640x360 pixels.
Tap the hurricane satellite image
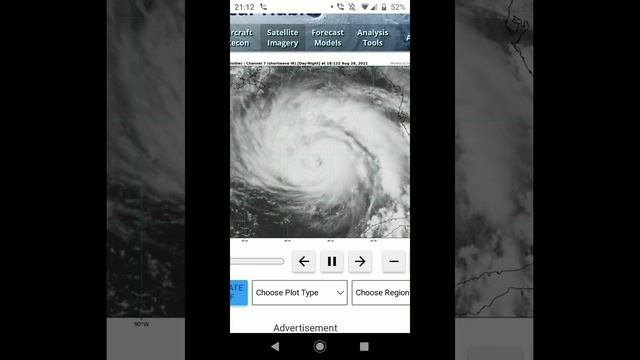tap(320, 152)
